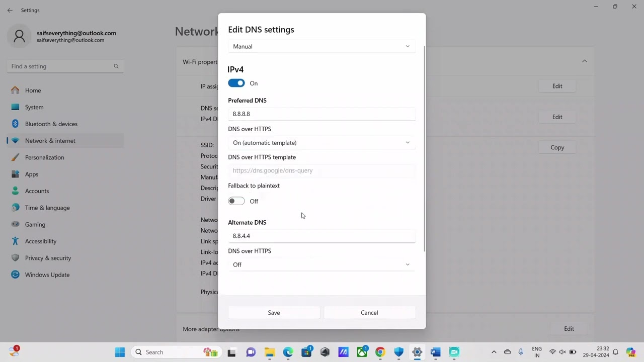
Task: Open the Manual DNS mode dropdown
Action: [x=321, y=46]
